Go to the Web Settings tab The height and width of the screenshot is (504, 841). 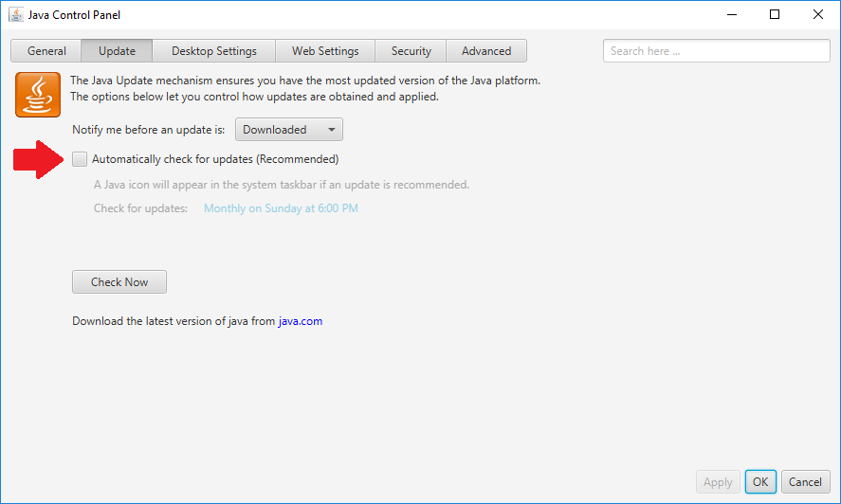pos(325,51)
